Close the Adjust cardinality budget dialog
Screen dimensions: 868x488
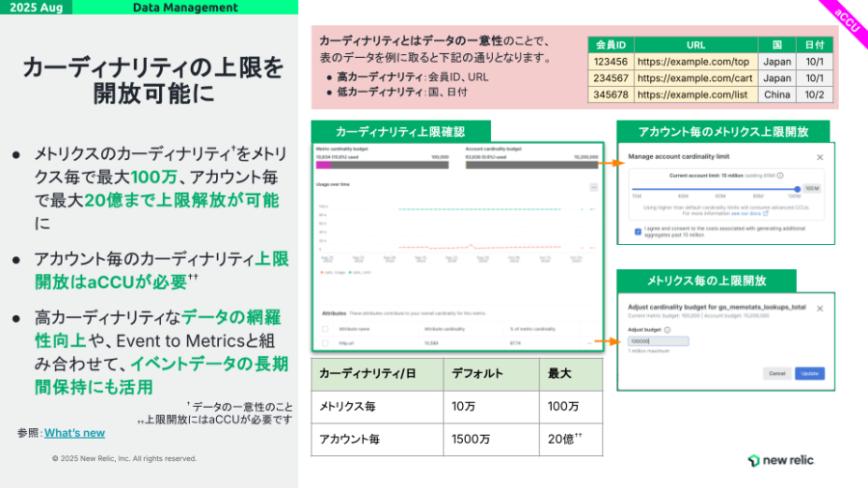(x=820, y=308)
